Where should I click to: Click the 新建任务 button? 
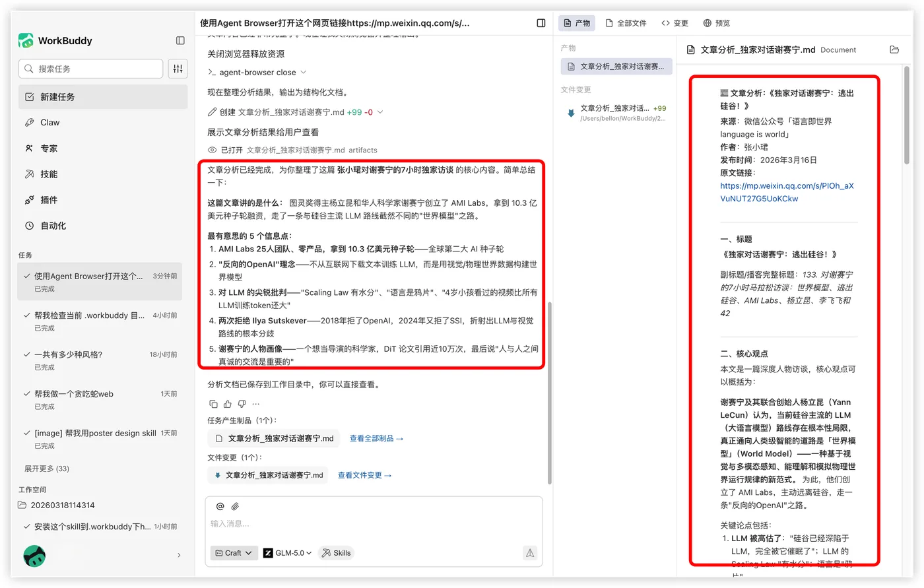pyautogui.click(x=103, y=97)
